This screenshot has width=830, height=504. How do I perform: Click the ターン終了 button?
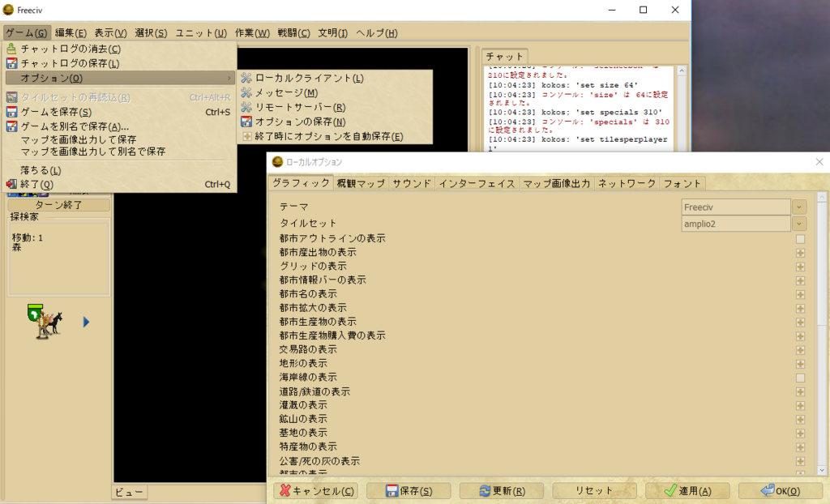[x=58, y=205]
